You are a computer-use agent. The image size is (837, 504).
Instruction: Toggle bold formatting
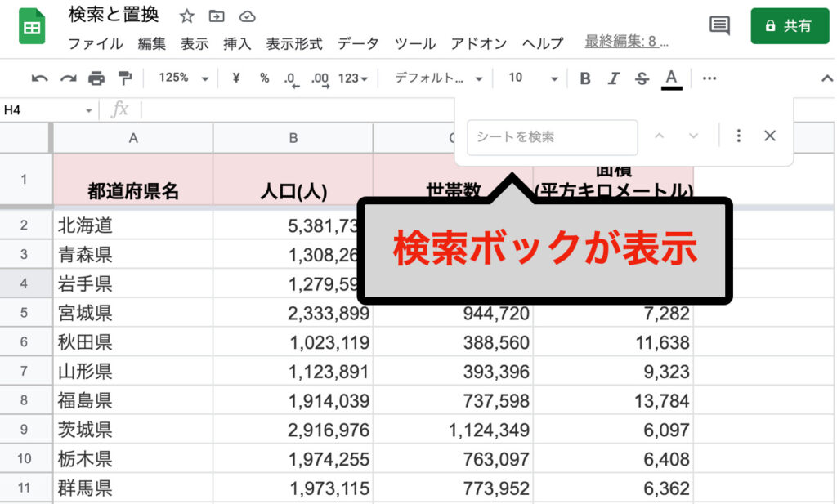coord(585,78)
